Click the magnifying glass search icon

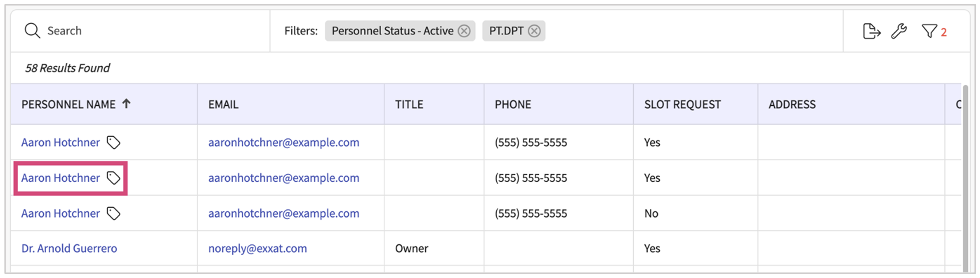pos(32,31)
